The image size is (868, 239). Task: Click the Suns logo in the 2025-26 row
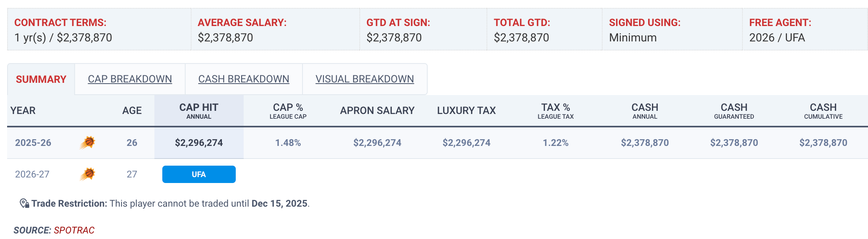tap(88, 142)
